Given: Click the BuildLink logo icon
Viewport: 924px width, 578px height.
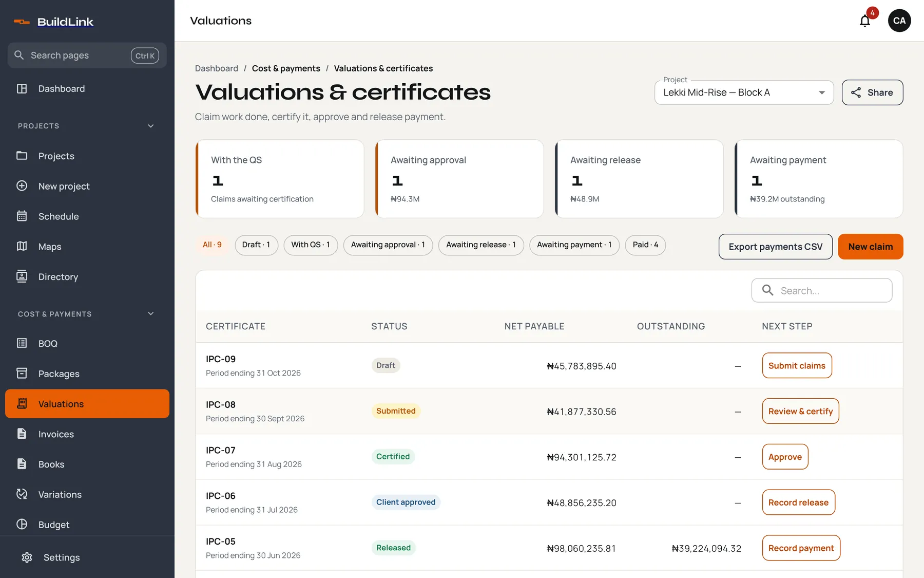Looking at the screenshot, I should (22, 22).
